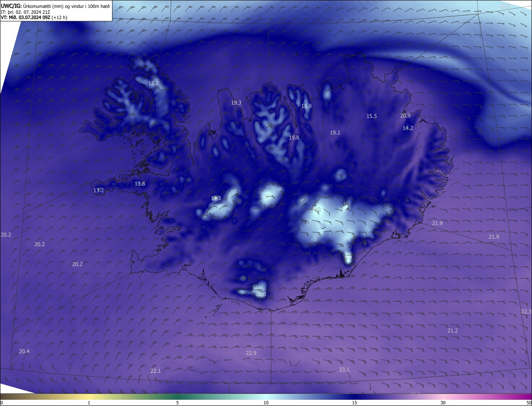Click the 13.8 value on the map
Screen dimensions: 532x406
[x=140, y=183]
